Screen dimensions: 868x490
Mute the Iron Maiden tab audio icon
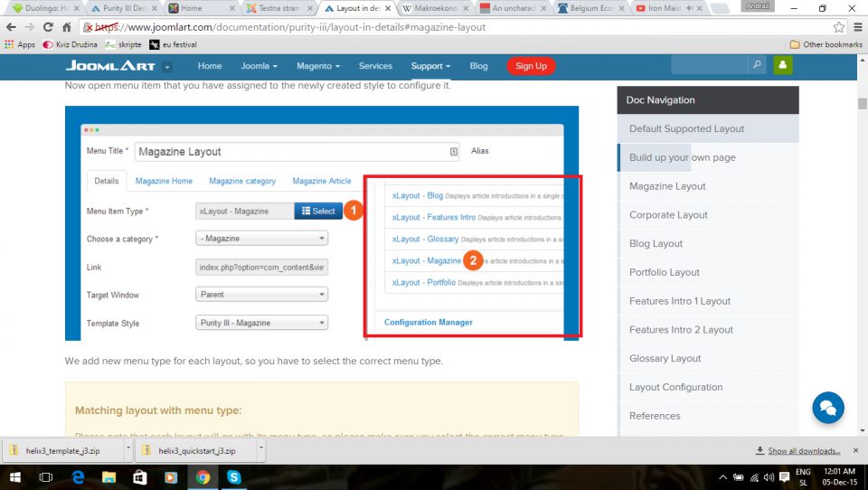tap(689, 8)
